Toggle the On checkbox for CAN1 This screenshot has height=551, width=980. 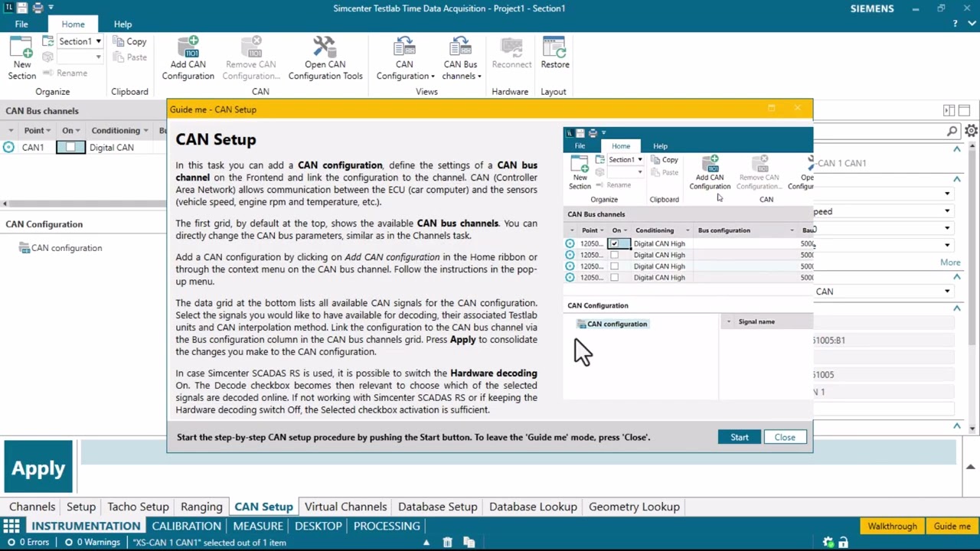click(70, 147)
